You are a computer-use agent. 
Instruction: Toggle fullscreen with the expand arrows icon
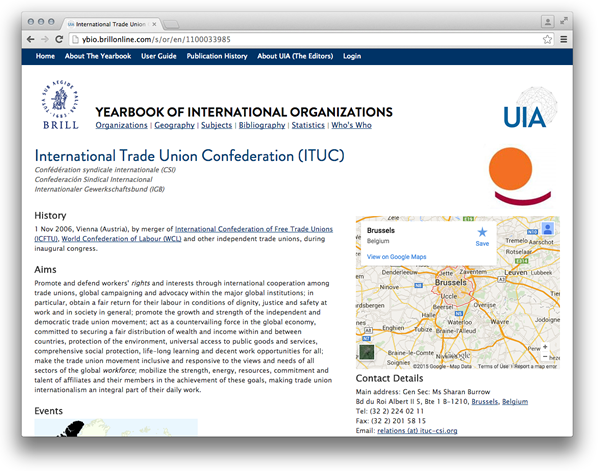tap(564, 21)
